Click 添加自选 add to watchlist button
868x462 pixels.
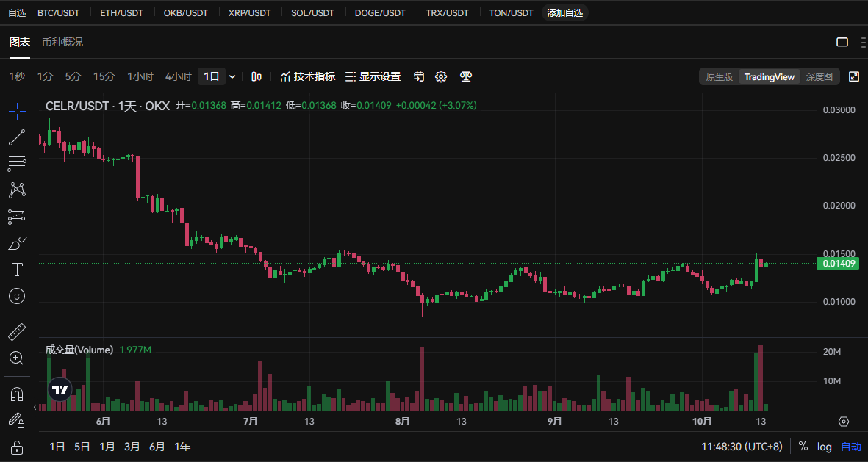564,13
